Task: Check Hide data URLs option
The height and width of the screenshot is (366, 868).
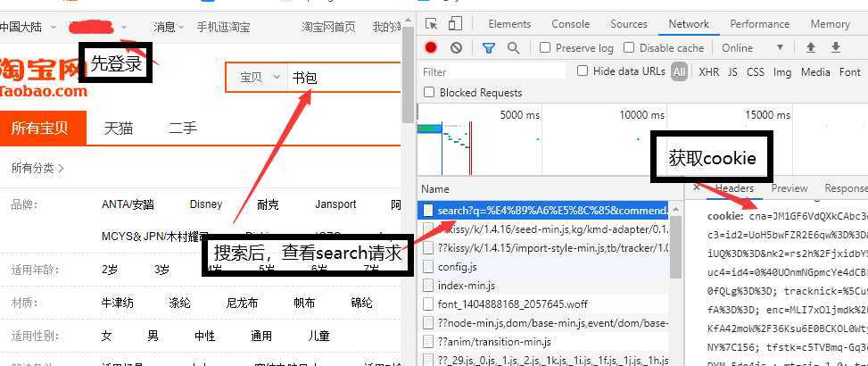Action: coord(582,71)
